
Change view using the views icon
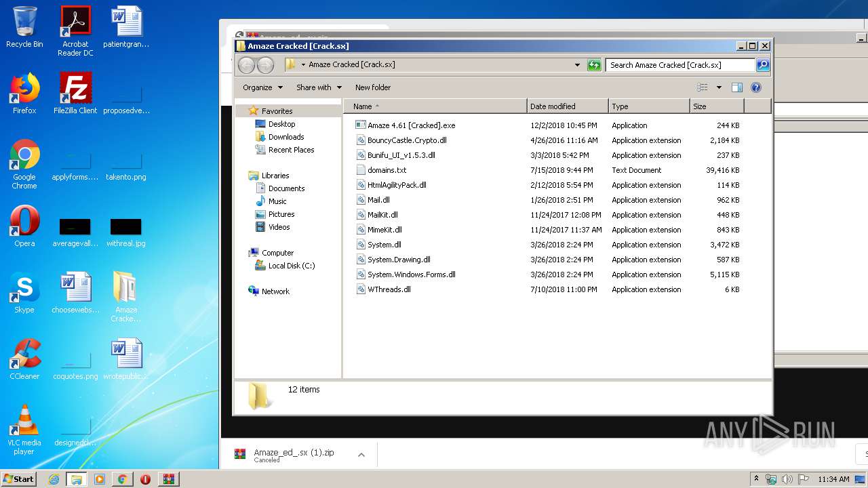point(702,87)
